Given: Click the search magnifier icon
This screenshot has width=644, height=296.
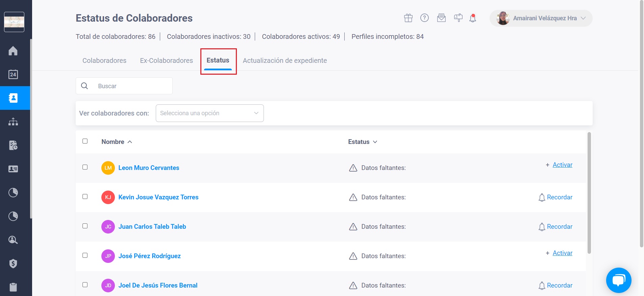Looking at the screenshot, I should click(x=84, y=86).
